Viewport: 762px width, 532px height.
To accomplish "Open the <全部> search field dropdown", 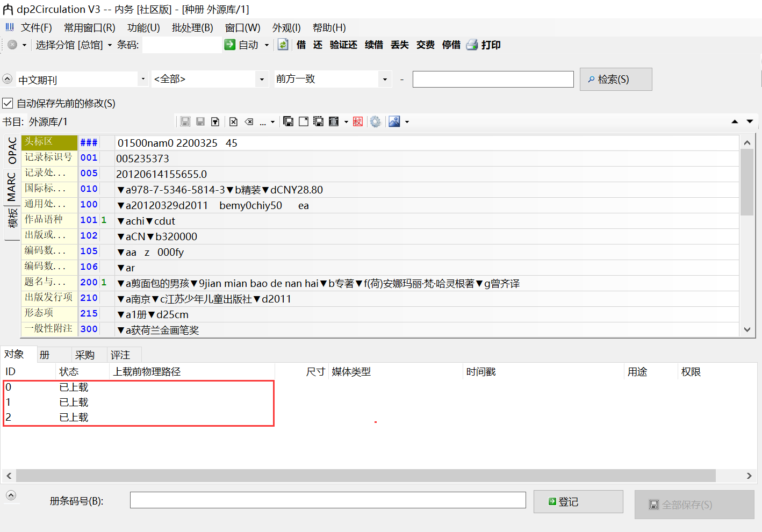I will (x=262, y=79).
